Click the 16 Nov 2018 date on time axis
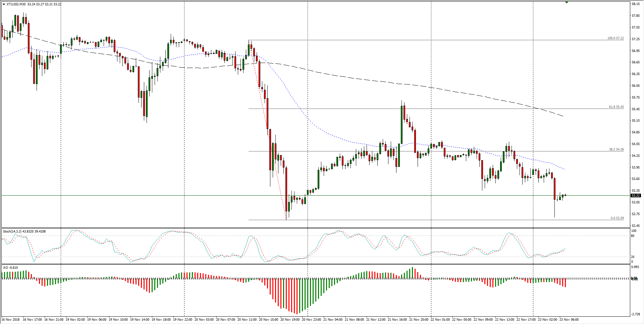 point(11,320)
